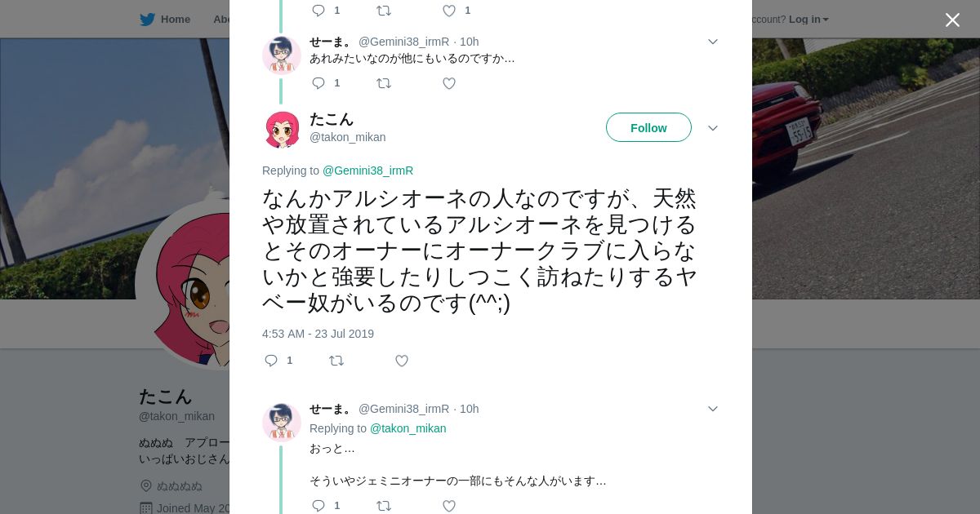
Task: Retweet the main たこん tweet
Action: pos(336,361)
